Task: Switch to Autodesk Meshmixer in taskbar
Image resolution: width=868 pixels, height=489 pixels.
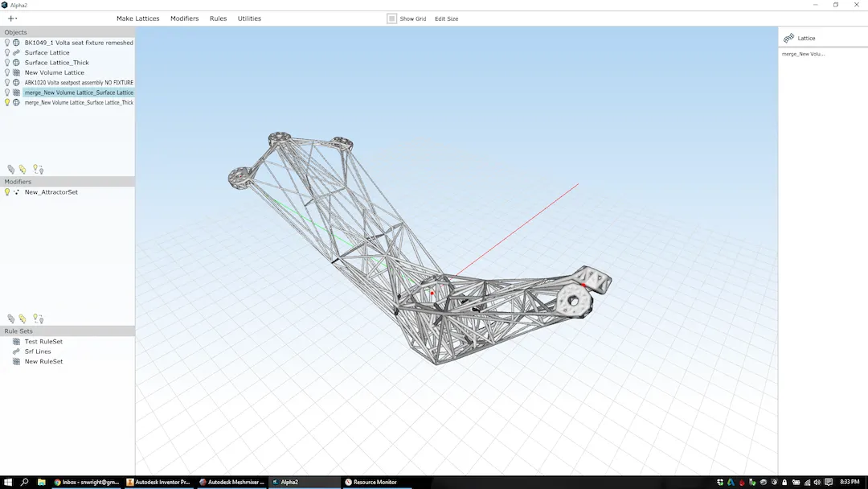Action: point(231,482)
